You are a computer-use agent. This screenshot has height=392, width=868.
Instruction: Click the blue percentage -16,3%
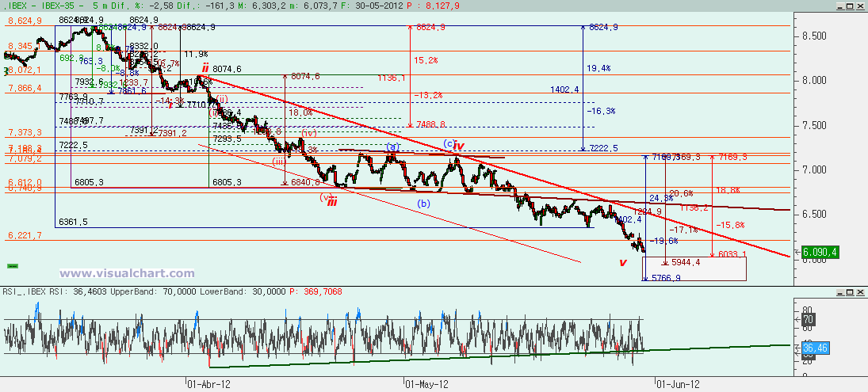pos(602,111)
